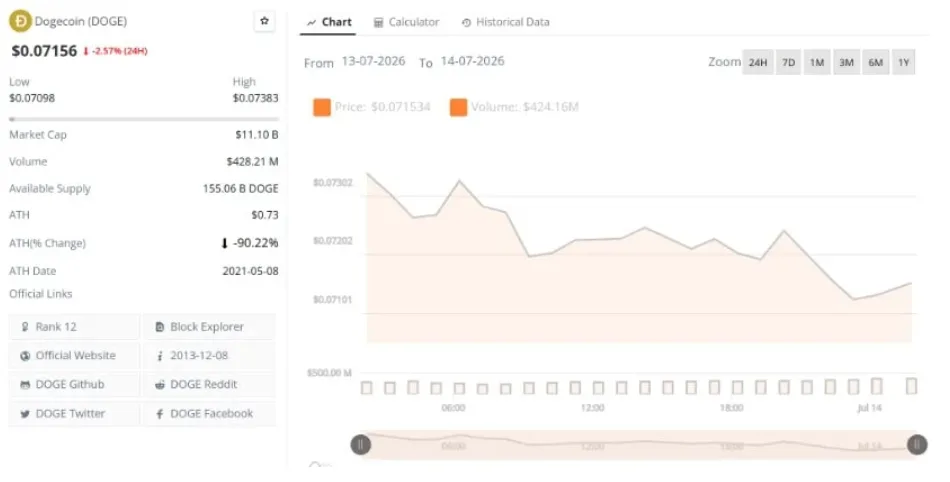Viewport: 950px width, 482px height.
Task: Grab the left range navigator handle
Action: point(361,445)
